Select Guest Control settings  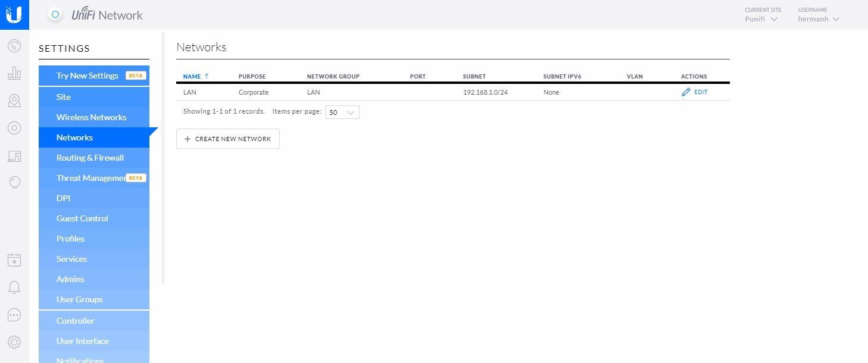[x=94, y=218]
